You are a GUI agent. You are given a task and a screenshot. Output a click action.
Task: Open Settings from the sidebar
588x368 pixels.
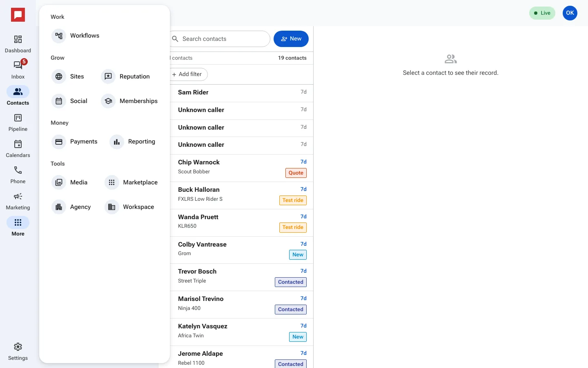18,352
